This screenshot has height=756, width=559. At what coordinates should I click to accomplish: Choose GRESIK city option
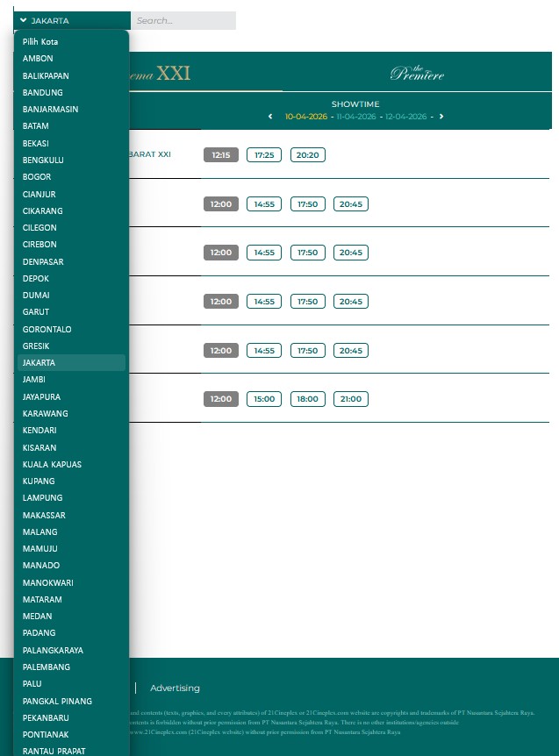(x=71, y=346)
